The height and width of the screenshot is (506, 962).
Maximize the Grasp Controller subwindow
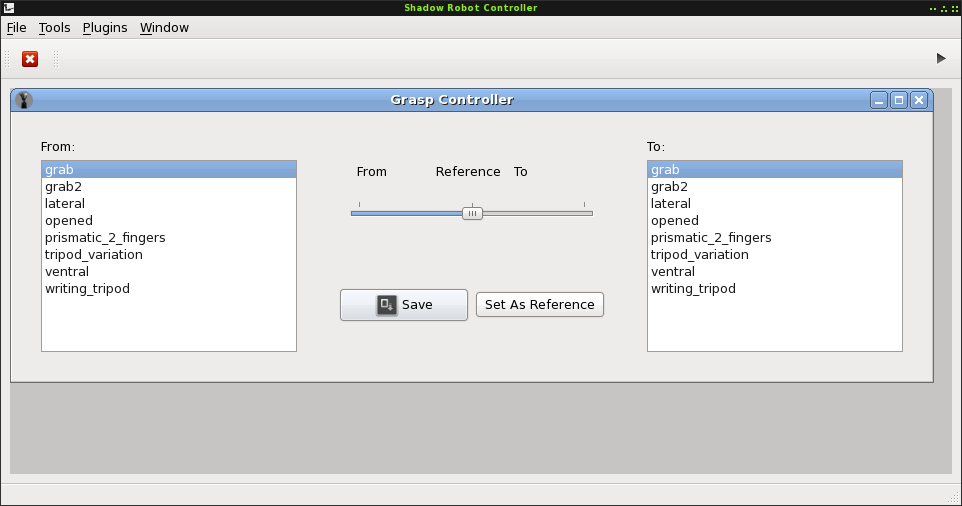(899, 100)
